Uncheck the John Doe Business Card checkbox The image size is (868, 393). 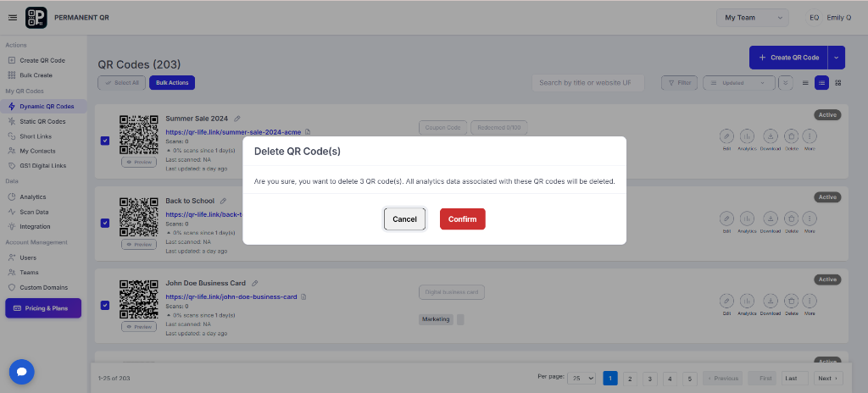point(105,306)
